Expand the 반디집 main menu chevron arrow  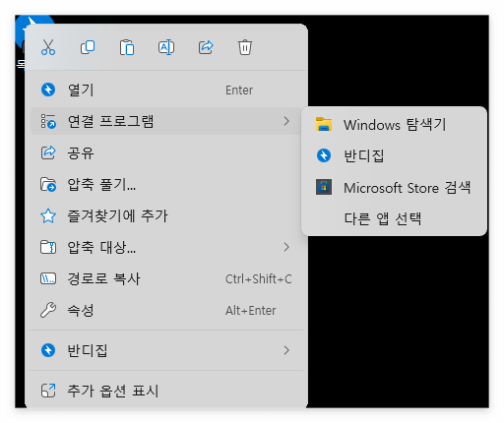(x=286, y=350)
